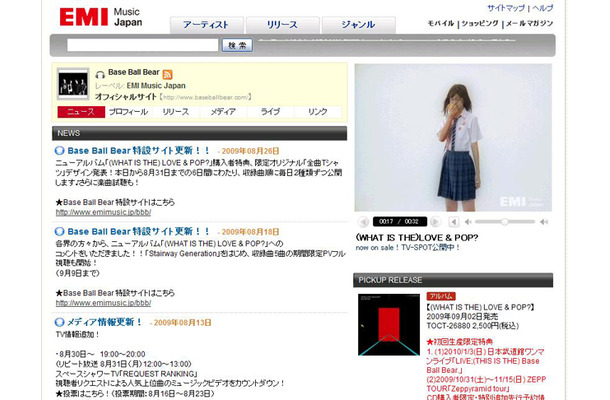Click the 00:17 / 00:32 time display
This screenshot has width=610, height=400.
(x=400, y=222)
